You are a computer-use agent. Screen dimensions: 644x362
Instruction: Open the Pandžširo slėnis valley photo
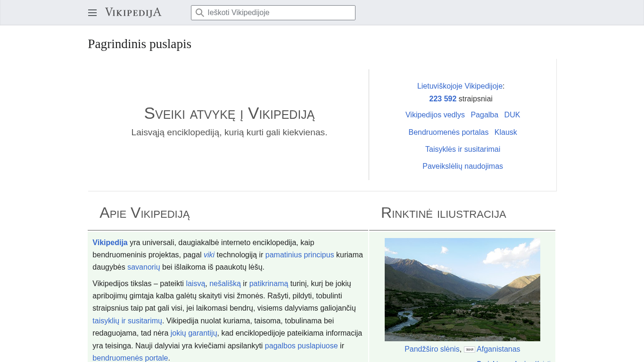coord(462,289)
